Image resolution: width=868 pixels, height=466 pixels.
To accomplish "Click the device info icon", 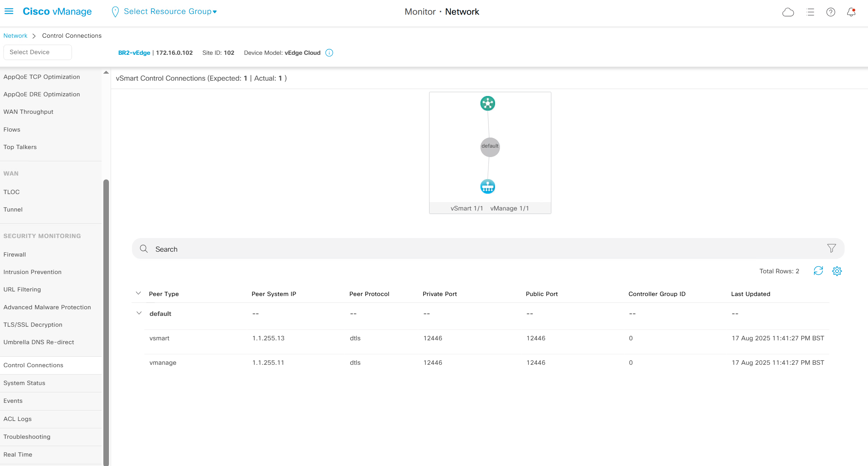I will tap(329, 53).
